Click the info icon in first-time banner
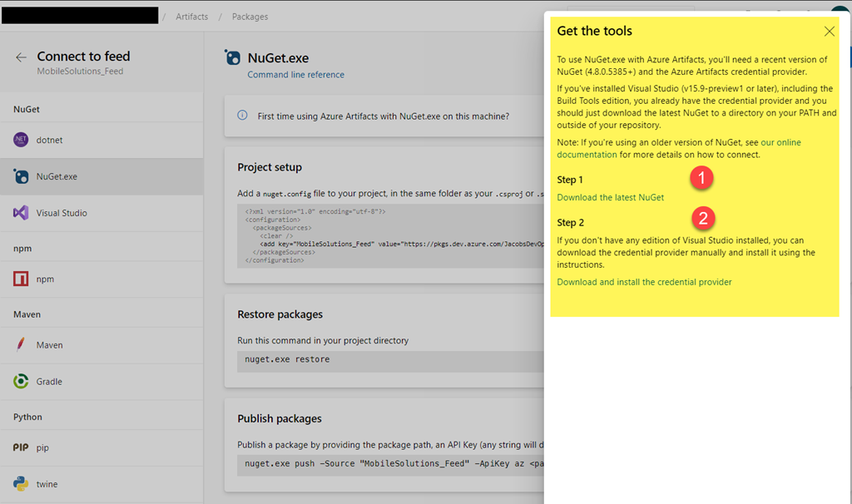 click(x=242, y=116)
